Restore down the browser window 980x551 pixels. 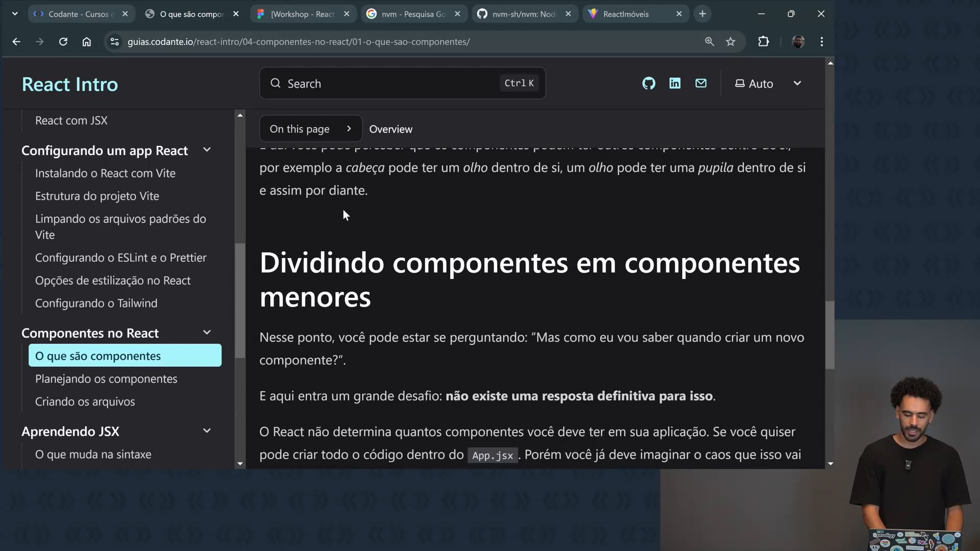point(791,14)
